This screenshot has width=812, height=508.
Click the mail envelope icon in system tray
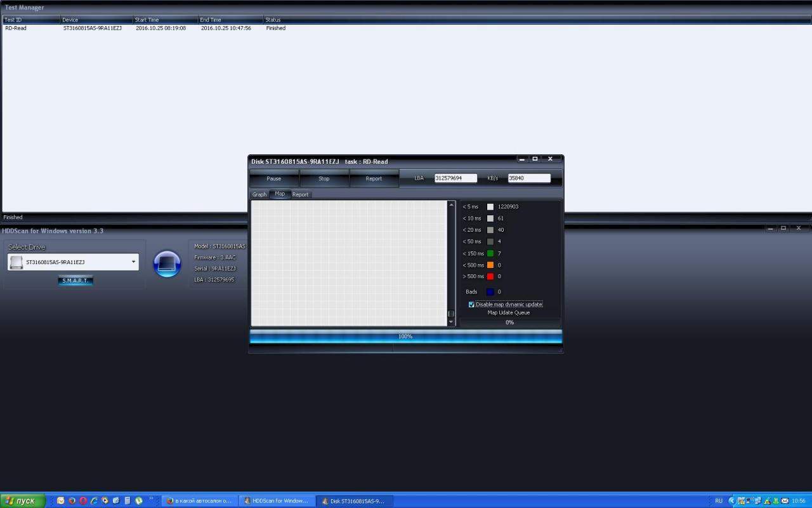(x=786, y=501)
